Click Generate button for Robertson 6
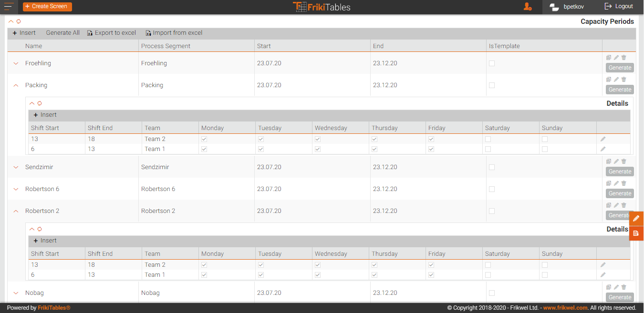The image size is (644, 313). coord(620,193)
